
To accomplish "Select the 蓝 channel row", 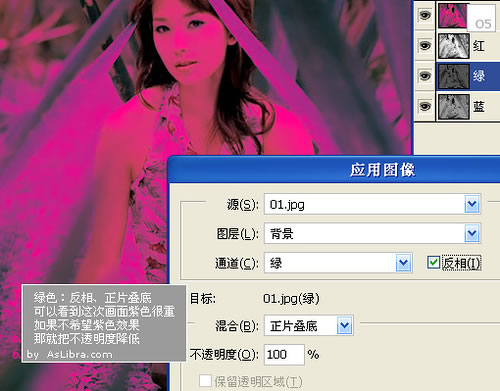I will point(468,107).
